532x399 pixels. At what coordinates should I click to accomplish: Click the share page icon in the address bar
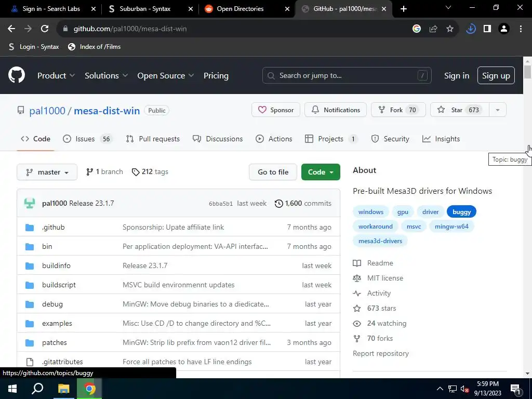pyautogui.click(x=433, y=29)
